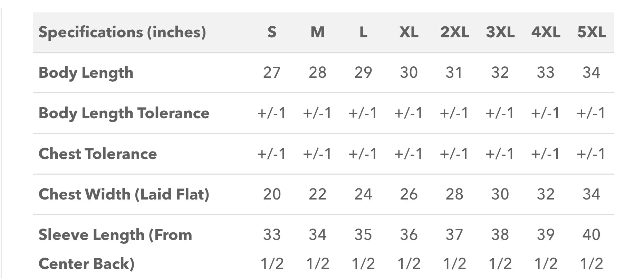Select the Chest Width value for size 5XL

point(591,194)
